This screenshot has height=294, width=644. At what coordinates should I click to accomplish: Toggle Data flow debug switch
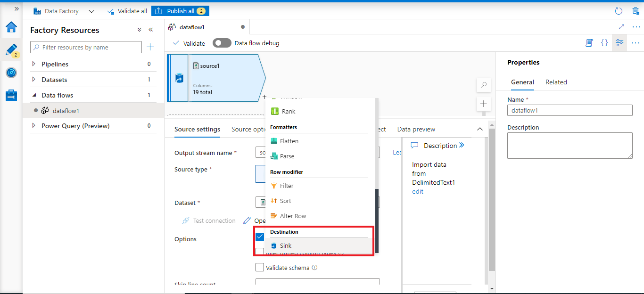point(222,43)
